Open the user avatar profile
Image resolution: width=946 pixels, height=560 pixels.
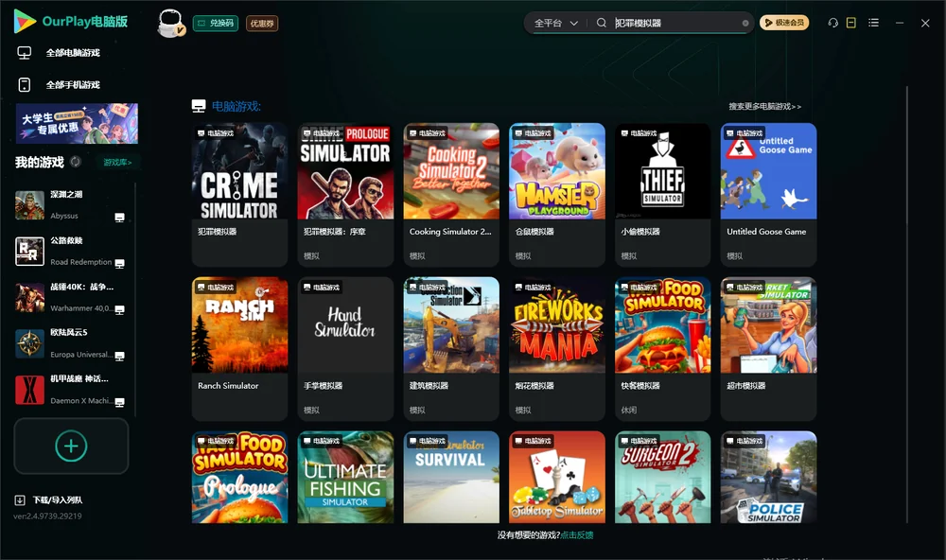tap(170, 23)
